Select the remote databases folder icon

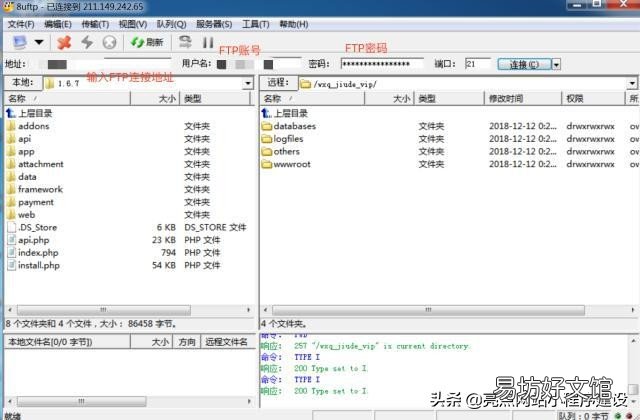[267, 126]
